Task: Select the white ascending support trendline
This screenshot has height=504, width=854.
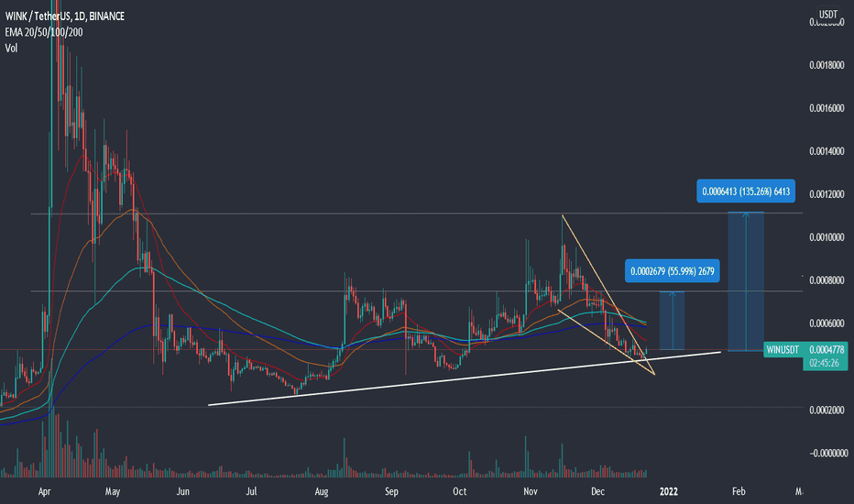Action: point(464,378)
